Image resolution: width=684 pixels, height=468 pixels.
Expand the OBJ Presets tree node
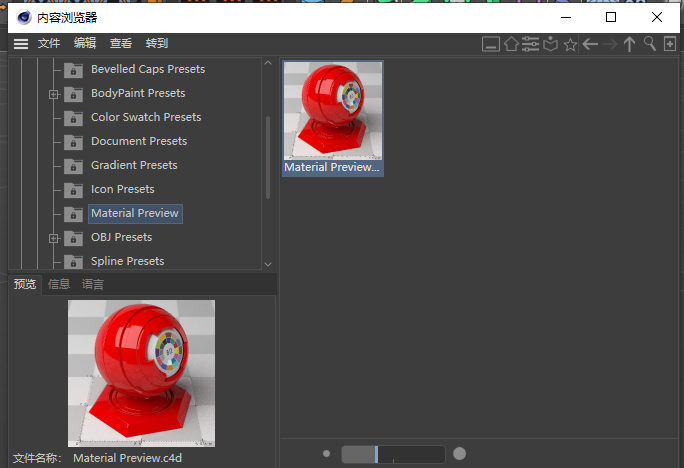coord(54,238)
